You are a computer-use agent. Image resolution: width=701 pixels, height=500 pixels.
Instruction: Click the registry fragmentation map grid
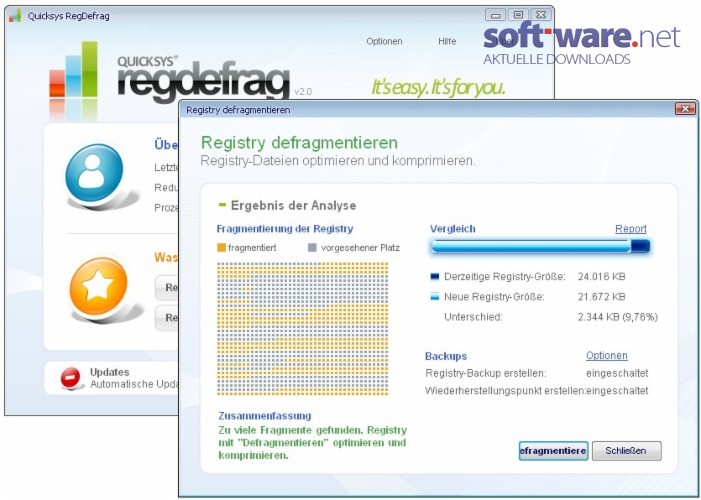point(303,329)
